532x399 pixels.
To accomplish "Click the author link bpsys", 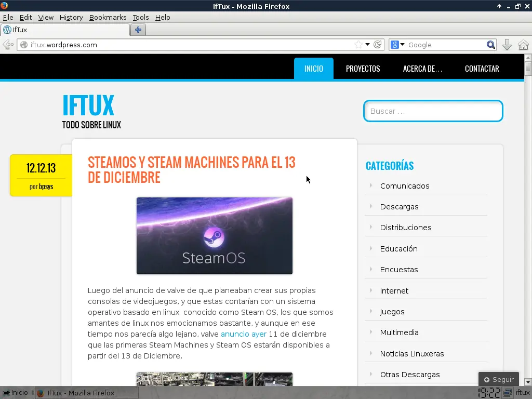I will [46, 187].
